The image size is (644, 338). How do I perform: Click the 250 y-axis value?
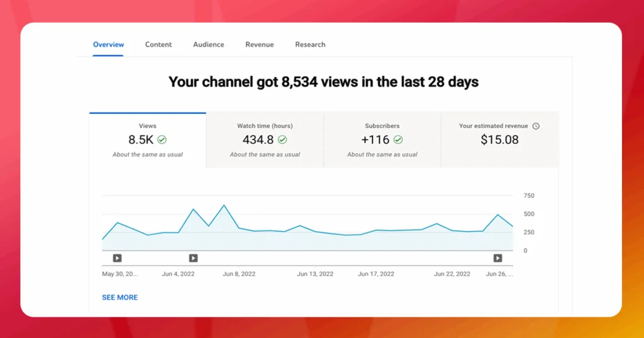click(529, 232)
